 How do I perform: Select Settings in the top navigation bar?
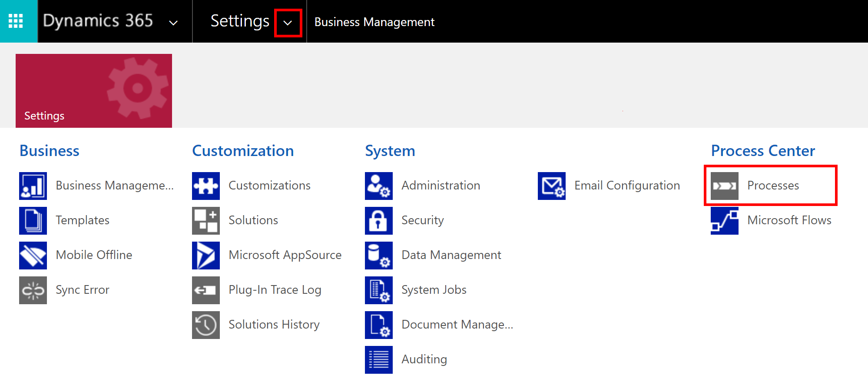[x=240, y=21]
